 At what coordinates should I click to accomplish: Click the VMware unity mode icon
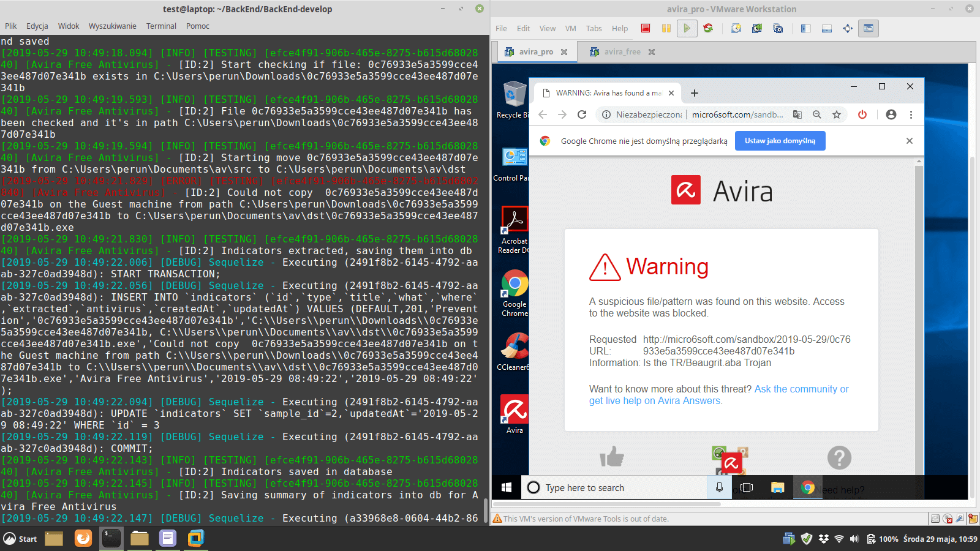pos(869,28)
